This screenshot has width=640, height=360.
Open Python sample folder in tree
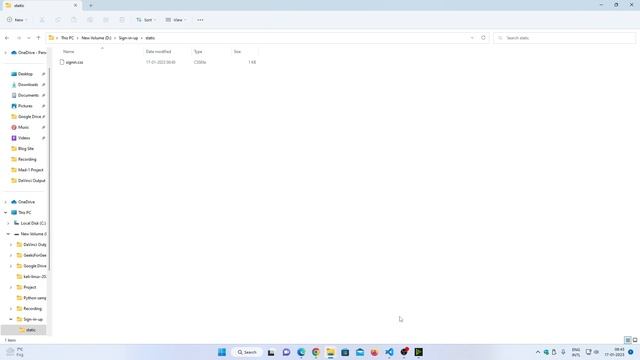coord(35,298)
